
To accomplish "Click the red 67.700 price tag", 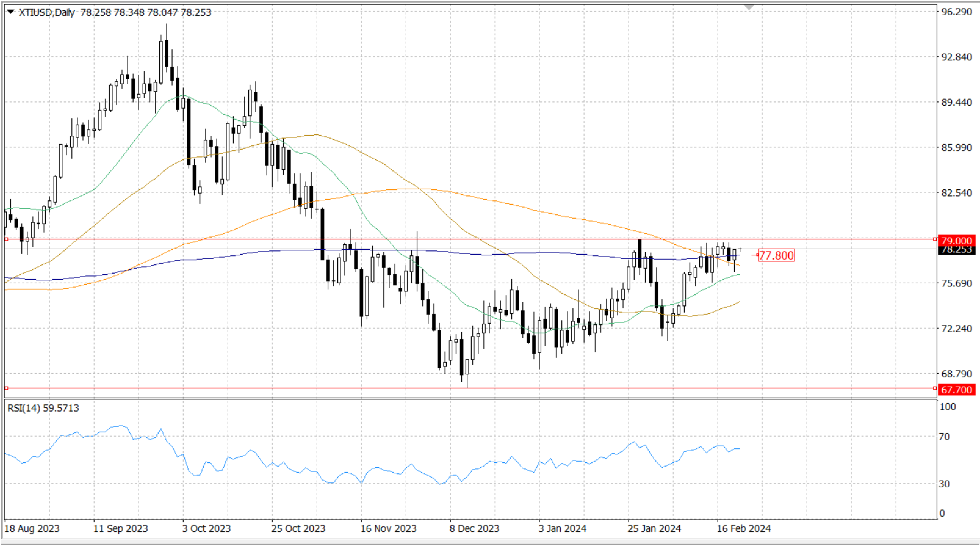I will coord(956,389).
